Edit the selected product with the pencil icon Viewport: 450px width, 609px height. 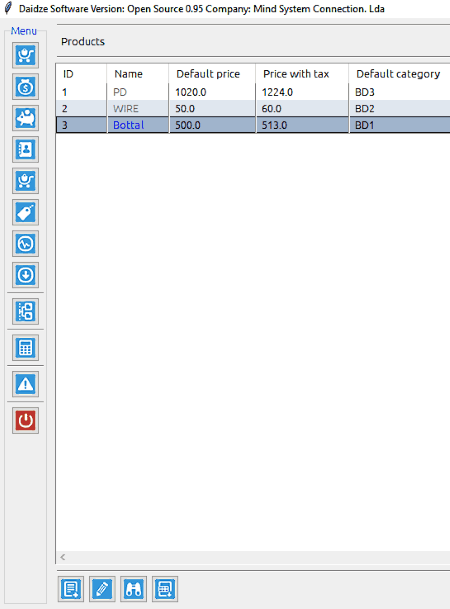click(102, 589)
